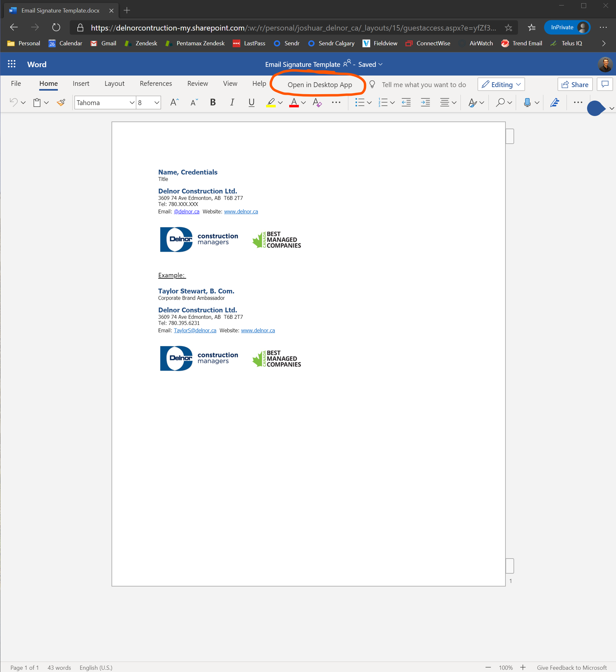Click Tell me what you want to do
616x672 pixels.
pyautogui.click(x=424, y=85)
